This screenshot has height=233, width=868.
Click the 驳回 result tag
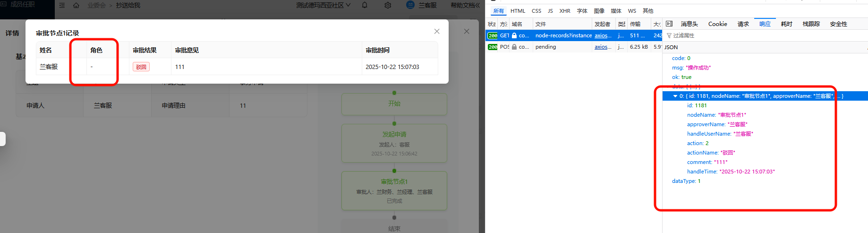point(141,67)
